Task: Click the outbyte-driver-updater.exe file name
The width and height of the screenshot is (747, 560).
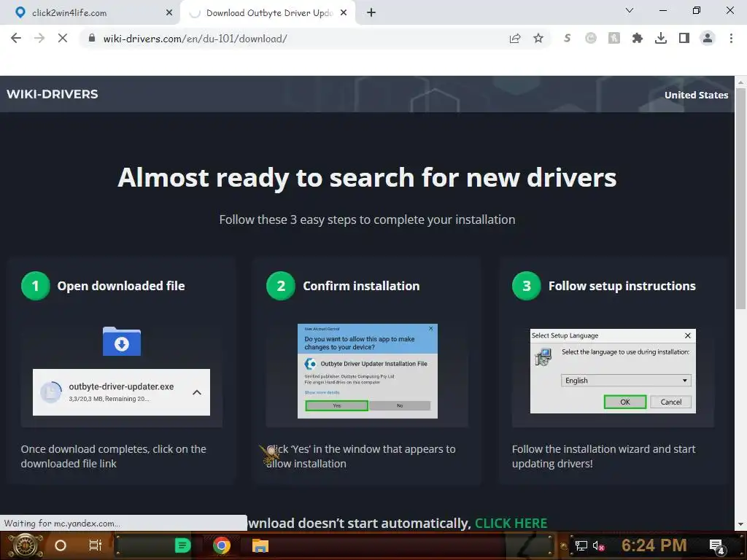Action: click(121, 386)
